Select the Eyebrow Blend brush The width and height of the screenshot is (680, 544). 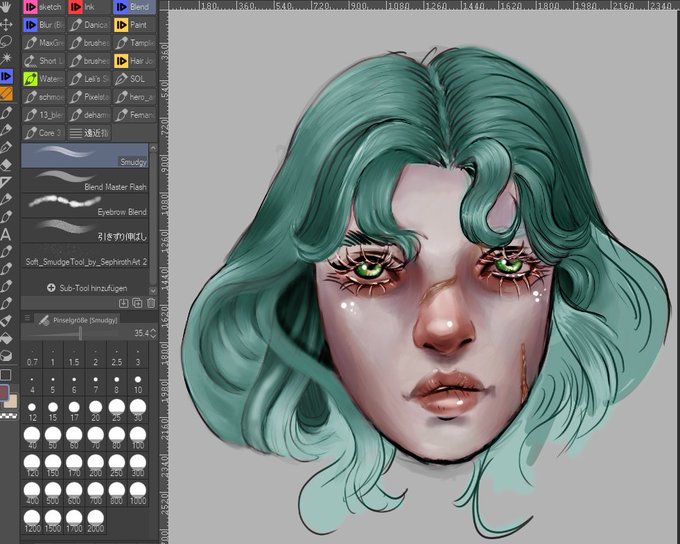coord(85,206)
